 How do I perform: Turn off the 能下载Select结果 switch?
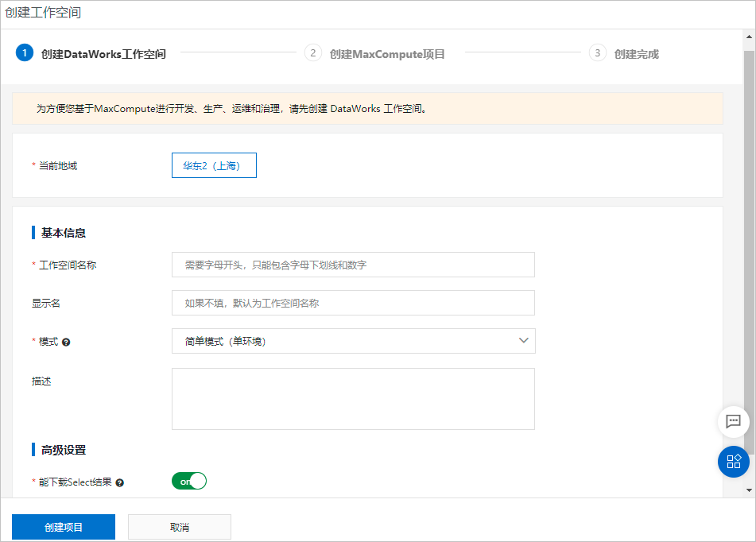coord(189,482)
